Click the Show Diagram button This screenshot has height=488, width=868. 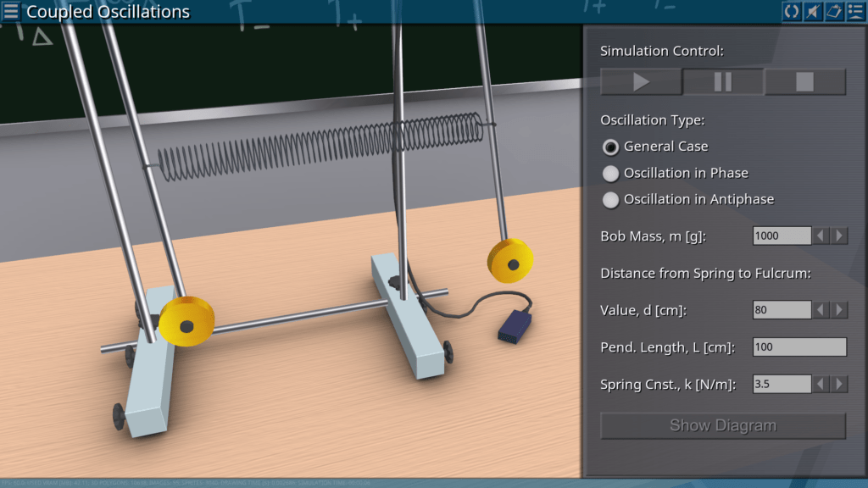(722, 425)
